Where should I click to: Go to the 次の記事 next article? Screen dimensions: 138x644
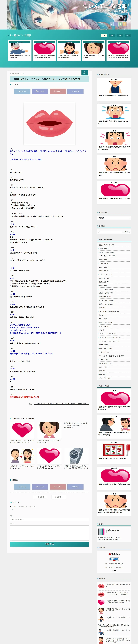(59, 497)
